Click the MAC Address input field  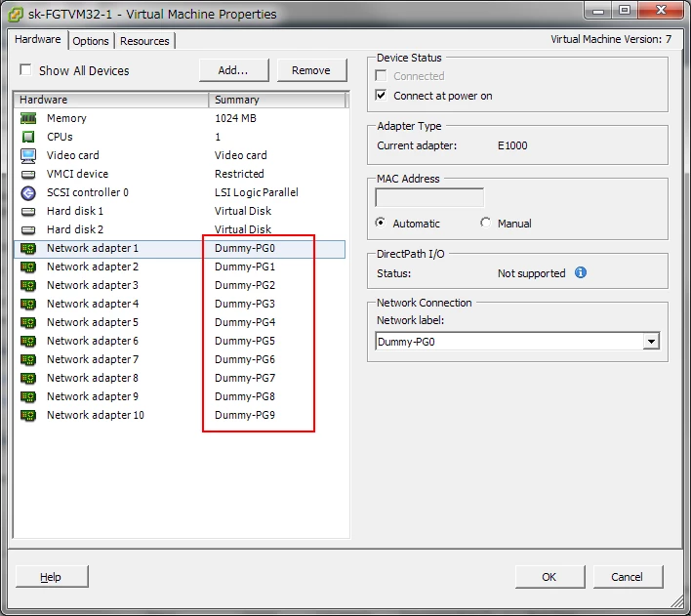tap(429, 197)
